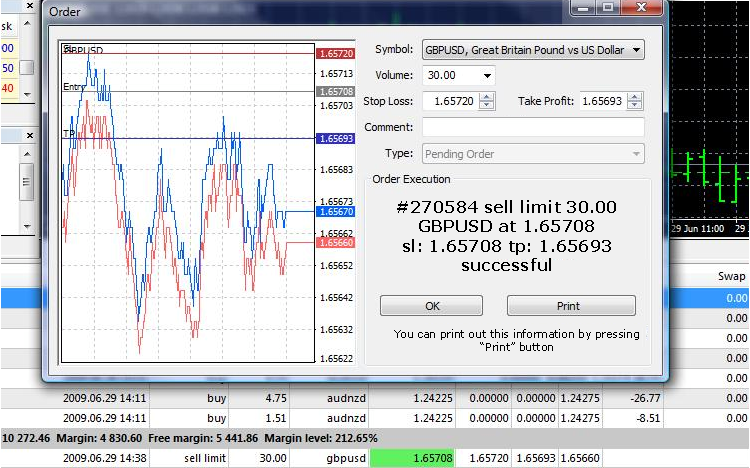Increase Take Profit with the up stepper
The width and height of the screenshot is (750, 468).
point(634,97)
